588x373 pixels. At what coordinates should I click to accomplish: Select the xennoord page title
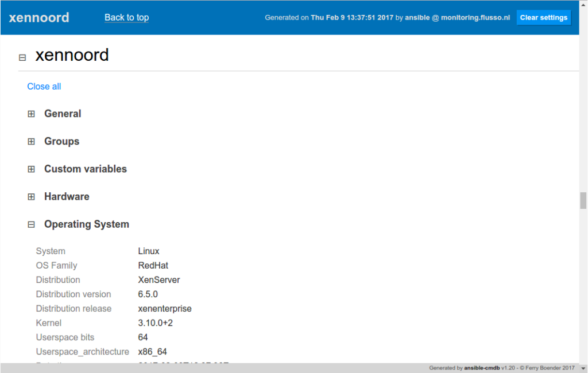pyautogui.click(x=72, y=55)
